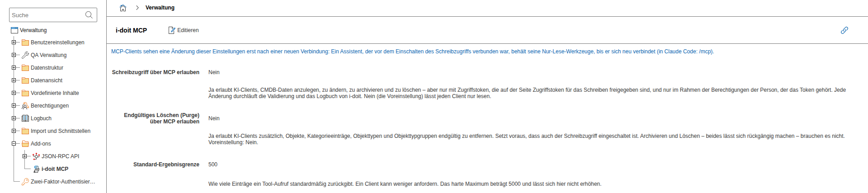Open Import und Schnittstellen entry
The width and height of the screenshot is (868, 193).
61,131
